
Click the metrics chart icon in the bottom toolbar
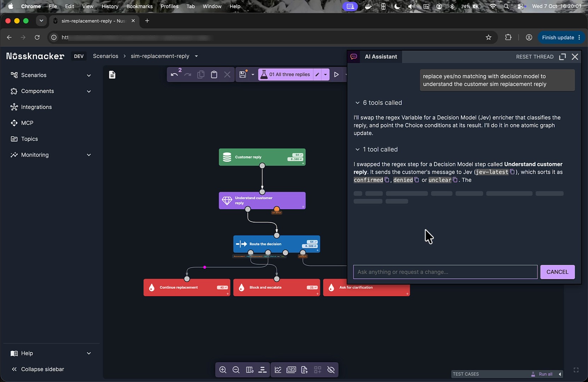coord(278,370)
